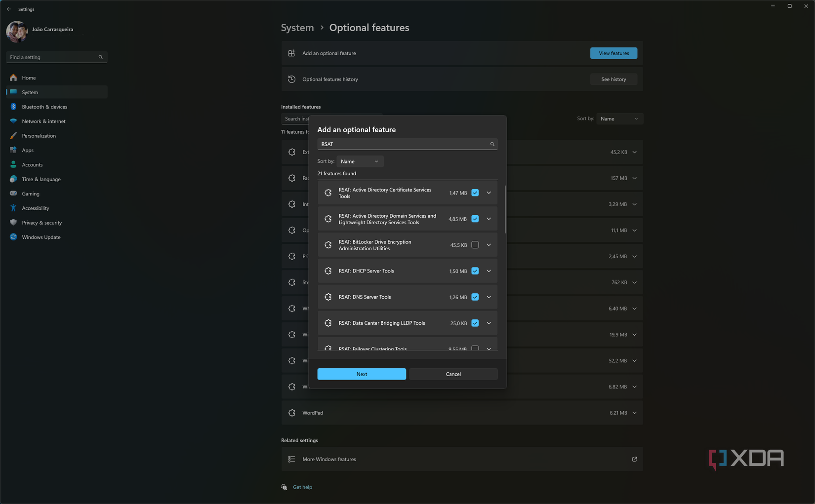
Task: Expand the WordPad installed feature row
Action: click(x=634, y=413)
